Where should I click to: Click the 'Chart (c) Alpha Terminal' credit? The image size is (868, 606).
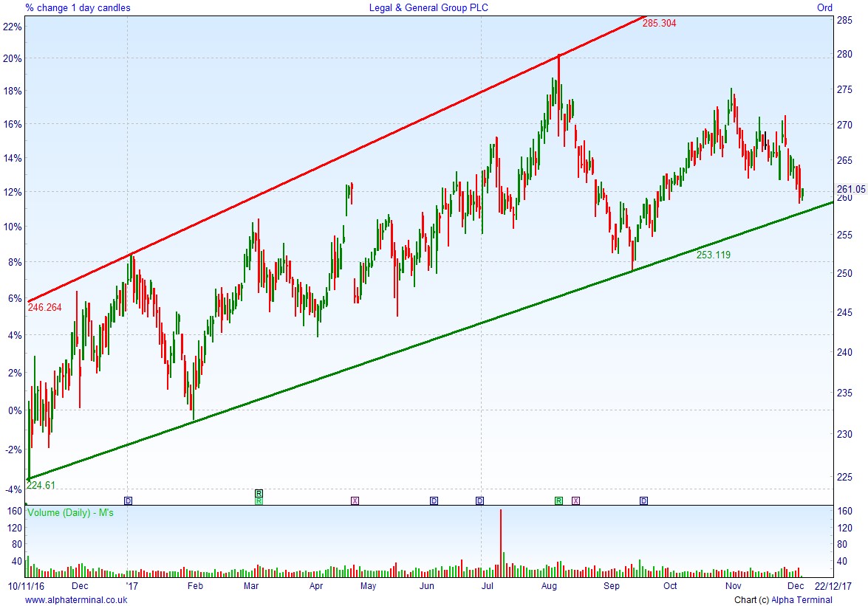pyautogui.click(x=783, y=600)
